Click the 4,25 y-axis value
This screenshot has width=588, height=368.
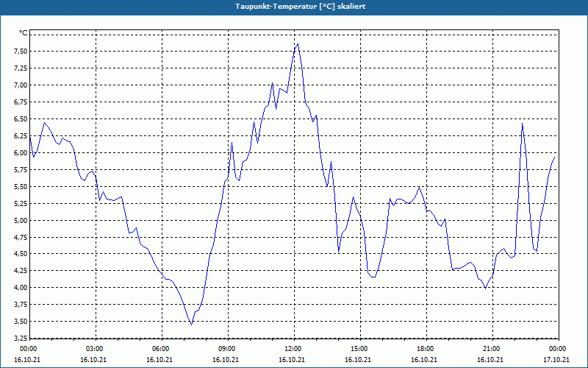[x=21, y=271]
